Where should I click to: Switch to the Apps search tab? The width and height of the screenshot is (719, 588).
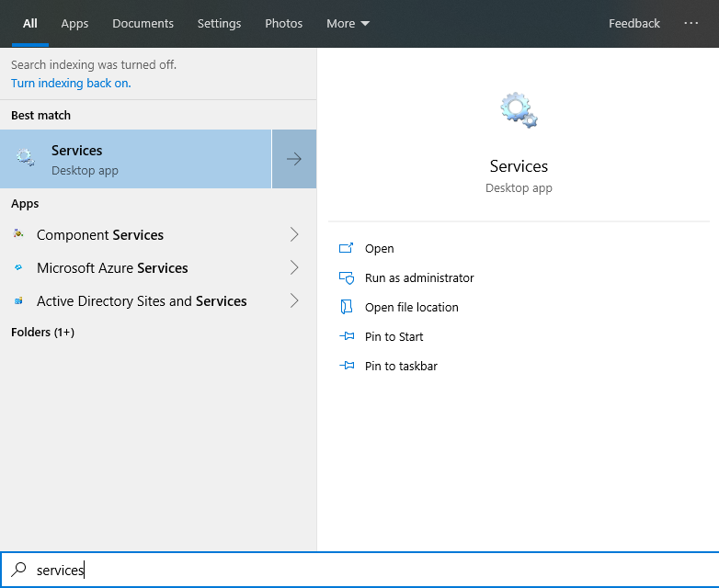coord(74,23)
